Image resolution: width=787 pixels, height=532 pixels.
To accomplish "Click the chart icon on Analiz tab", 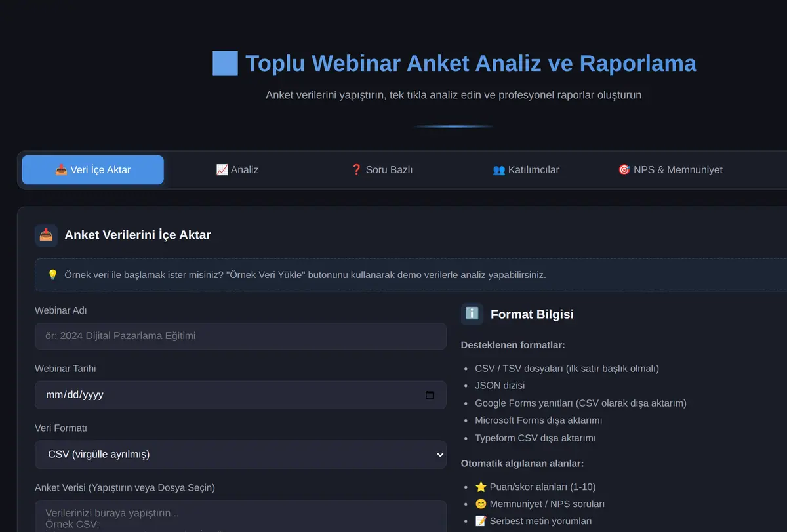I will pos(222,170).
